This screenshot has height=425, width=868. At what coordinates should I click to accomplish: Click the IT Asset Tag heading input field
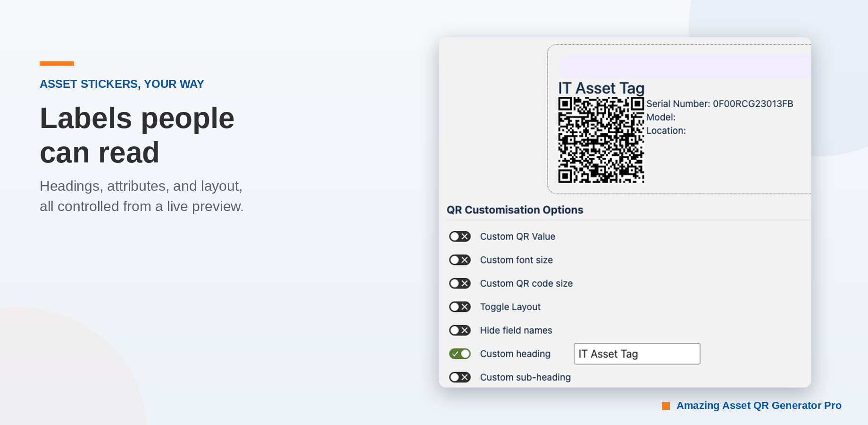[x=637, y=354]
